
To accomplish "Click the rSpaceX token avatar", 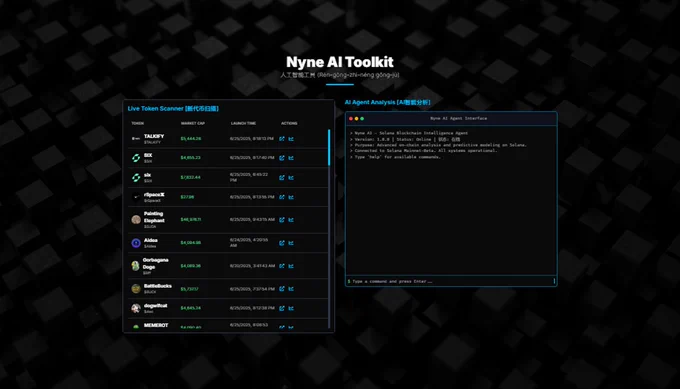I will (x=136, y=197).
